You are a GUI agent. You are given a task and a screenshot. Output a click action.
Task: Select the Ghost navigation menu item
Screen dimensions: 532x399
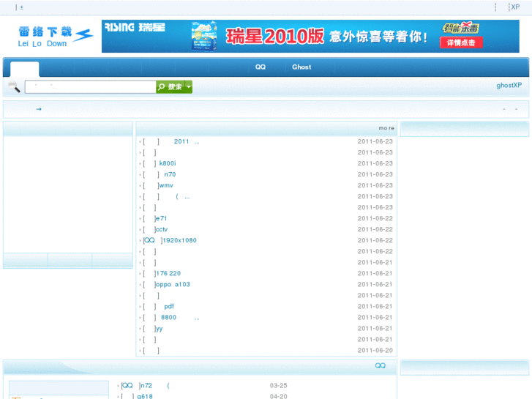click(x=301, y=67)
